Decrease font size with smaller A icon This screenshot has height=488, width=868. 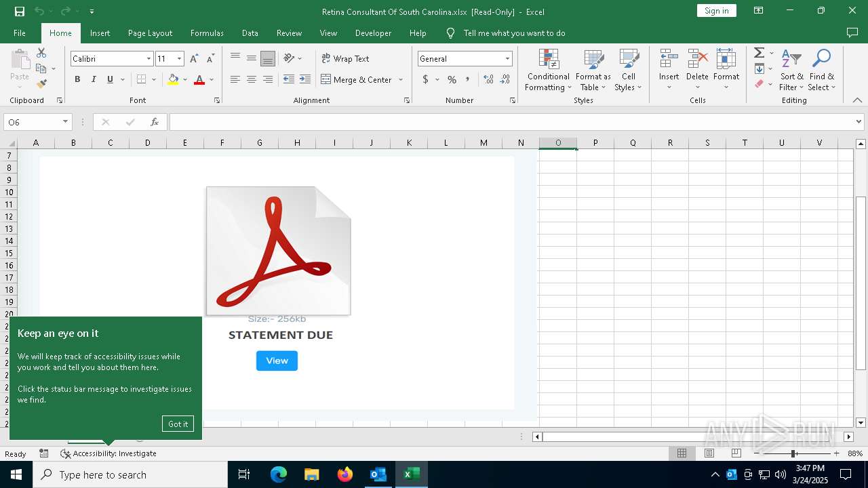[210, 59]
